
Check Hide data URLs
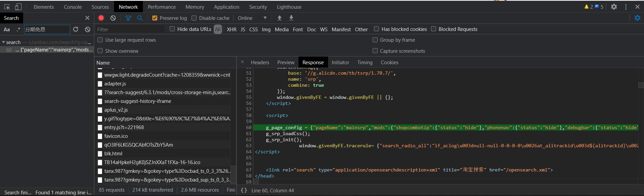pyautogui.click(x=172, y=29)
